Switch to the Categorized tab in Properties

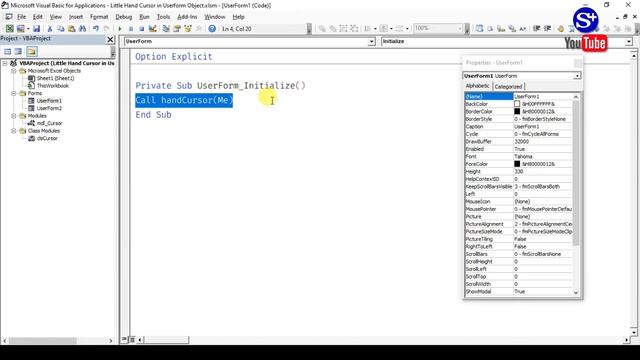(x=508, y=87)
